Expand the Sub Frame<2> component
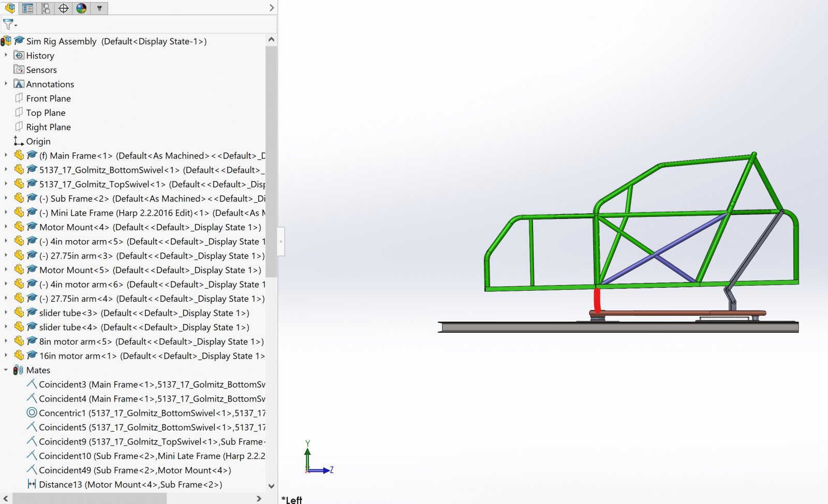 [x=6, y=198]
